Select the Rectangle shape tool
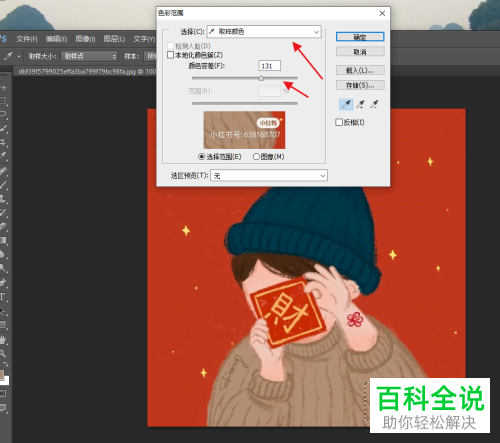This screenshot has width=500, height=443. click(3, 325)
